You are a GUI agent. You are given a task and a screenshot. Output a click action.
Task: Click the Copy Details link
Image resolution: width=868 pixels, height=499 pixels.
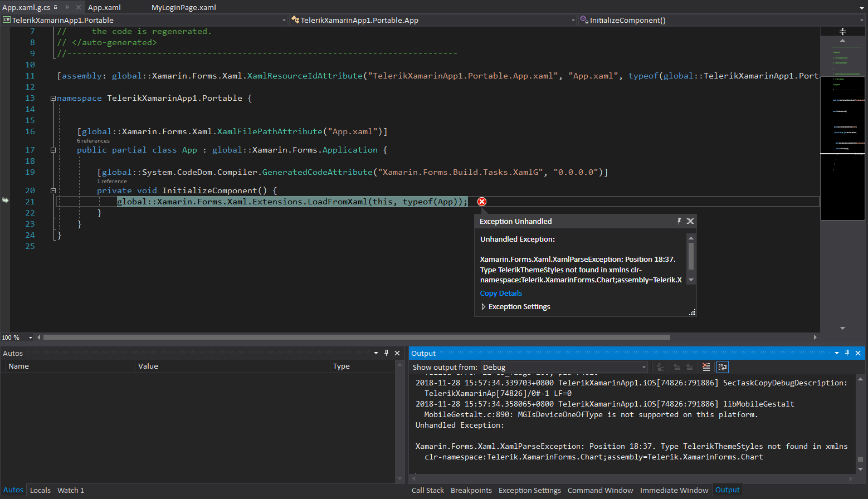coord(501,293)
